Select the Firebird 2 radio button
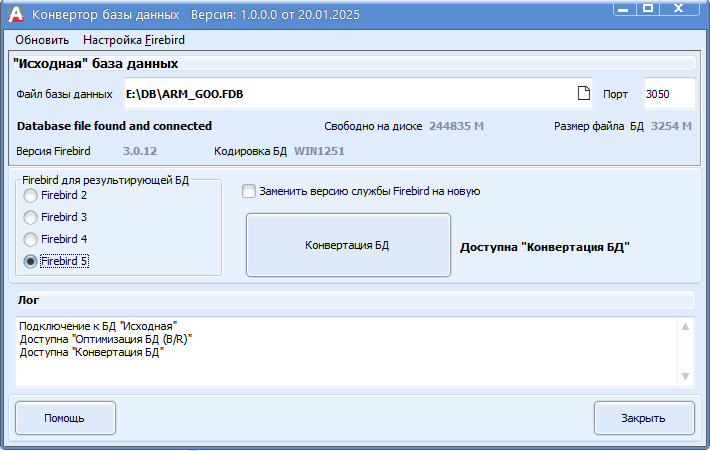 click(31, 195)
